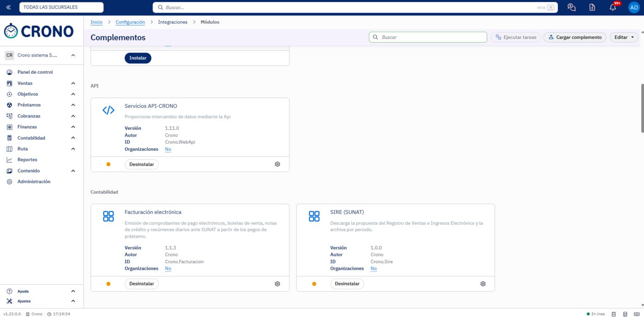This screenshot has width=644, height=319.
Task: Click the calculator icon in status bar
Action: click(625, 314)
